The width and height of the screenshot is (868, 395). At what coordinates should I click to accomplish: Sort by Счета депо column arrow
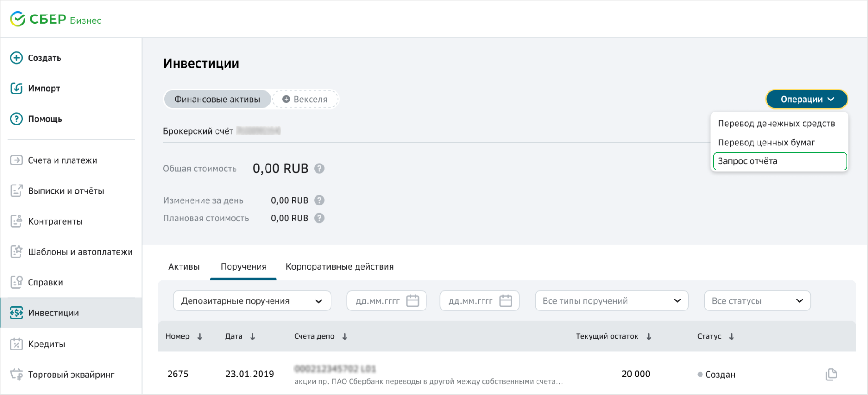(345, 336)
